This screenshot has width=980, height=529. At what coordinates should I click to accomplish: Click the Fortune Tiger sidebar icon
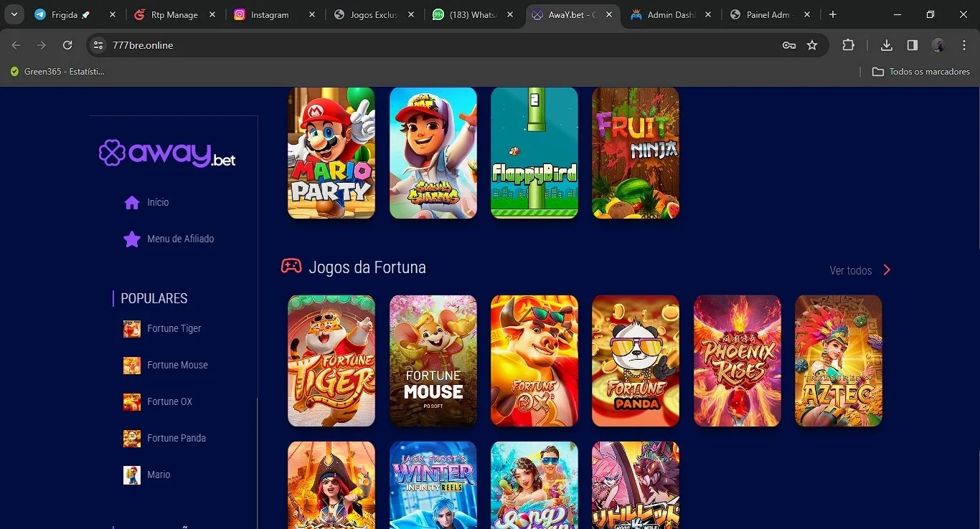tap(132, 328)
